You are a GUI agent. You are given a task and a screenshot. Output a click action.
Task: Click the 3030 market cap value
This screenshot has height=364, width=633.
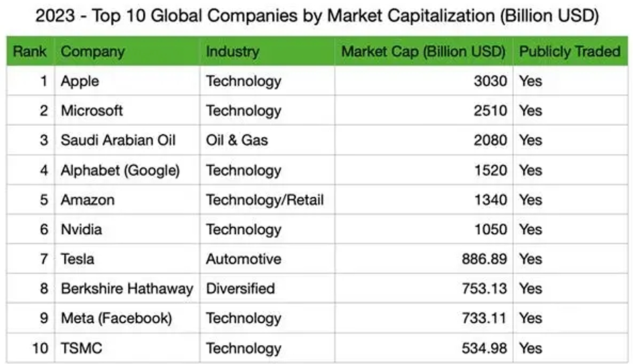coord(491,82)
